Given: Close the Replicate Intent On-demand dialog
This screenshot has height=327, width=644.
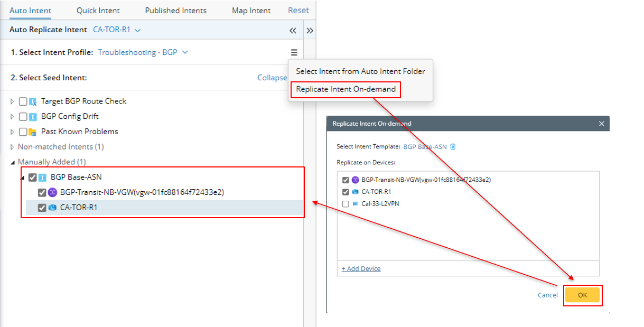Looking at the screenshot, I should coord(601,124).
